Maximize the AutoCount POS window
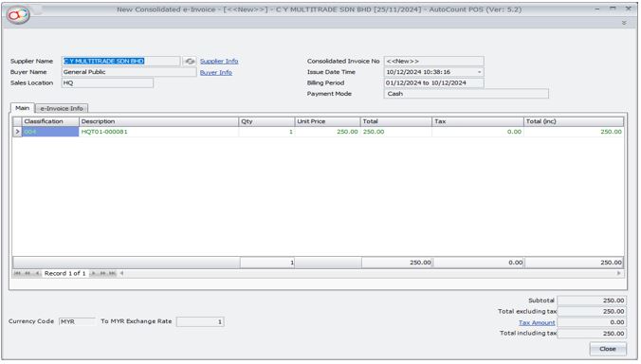Viewport: 641px width, 364px height. click(613, 9)
